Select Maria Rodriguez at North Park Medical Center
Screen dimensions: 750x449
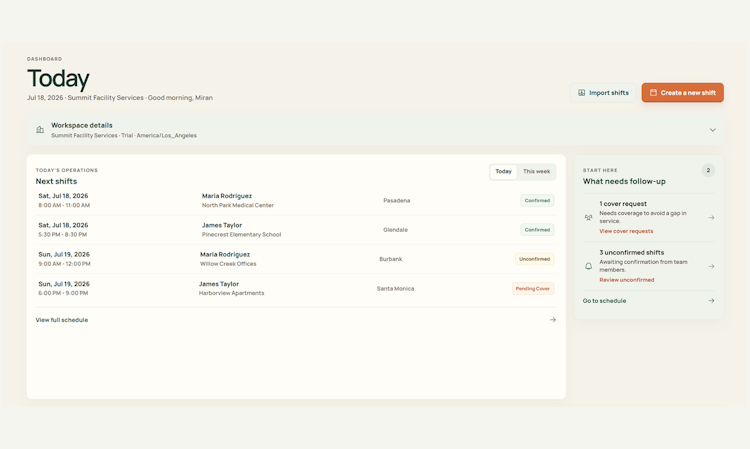pyautogui.click(x=227, y=196)
